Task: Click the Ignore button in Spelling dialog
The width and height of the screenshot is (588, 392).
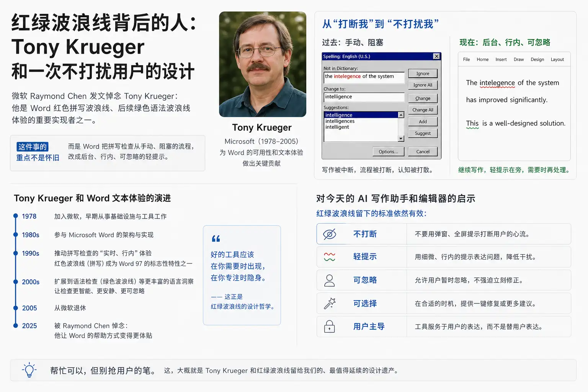Action: click(423, 73)
